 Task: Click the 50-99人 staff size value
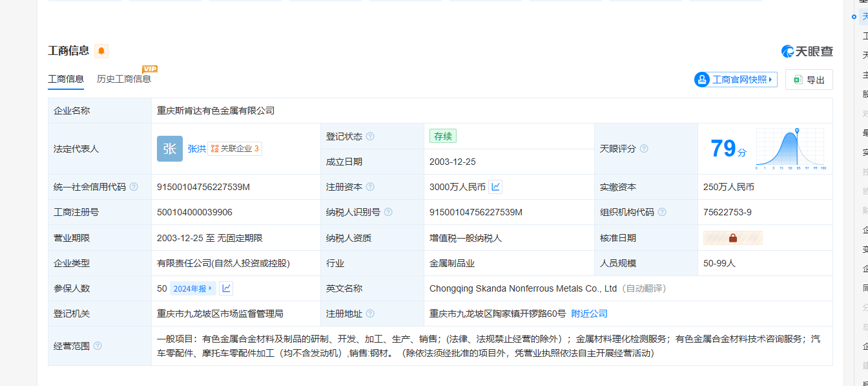719,263
